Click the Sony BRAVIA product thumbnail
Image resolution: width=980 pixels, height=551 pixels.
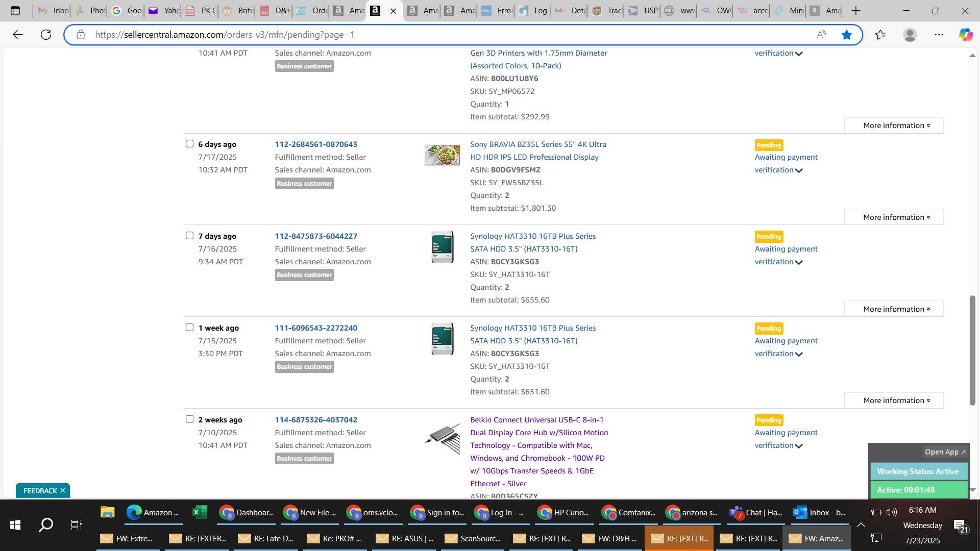point(442,155)
